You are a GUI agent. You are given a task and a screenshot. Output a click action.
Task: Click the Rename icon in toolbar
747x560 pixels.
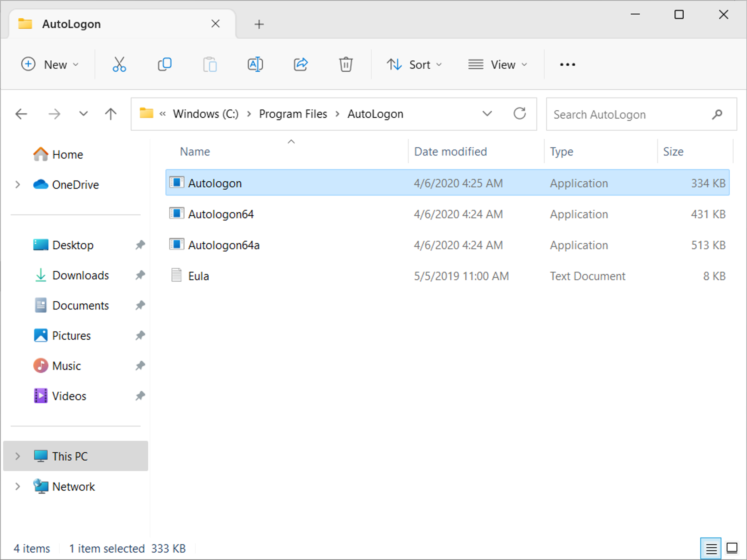click(x=255, y=64)
